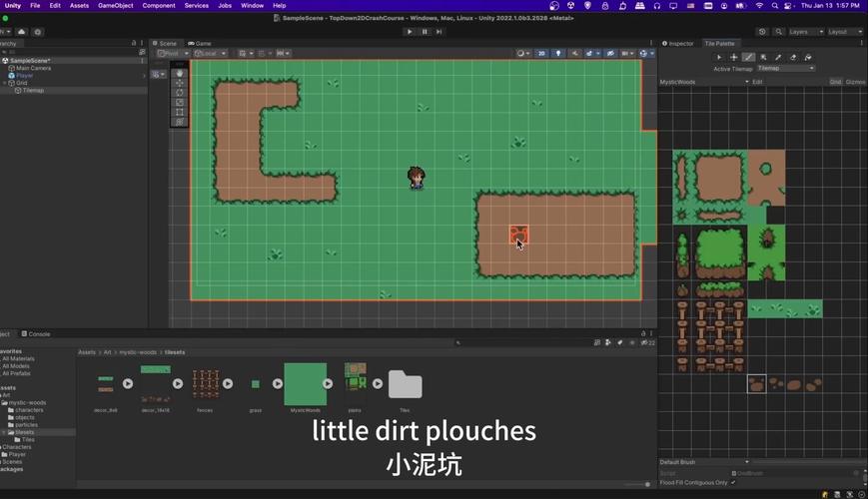
Task: Select Tilemap object in the Hierarchy
Action: pyautogui.click(x=33, y=90)
